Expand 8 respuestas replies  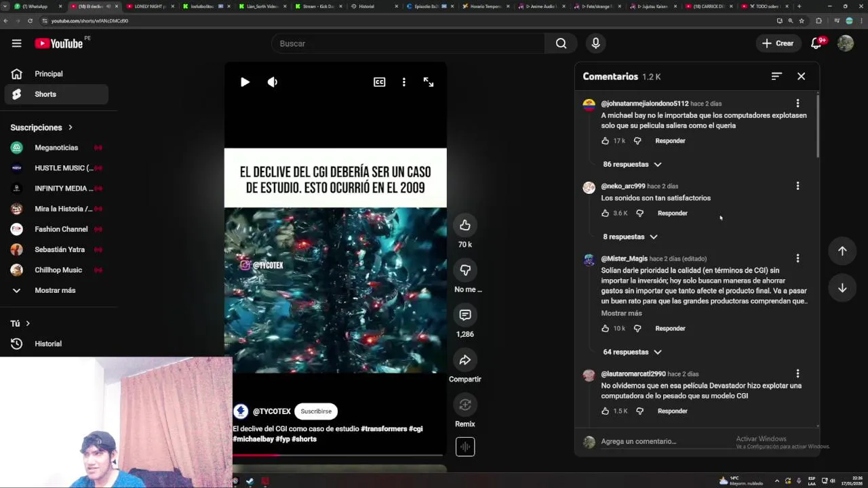coord(630,237)
